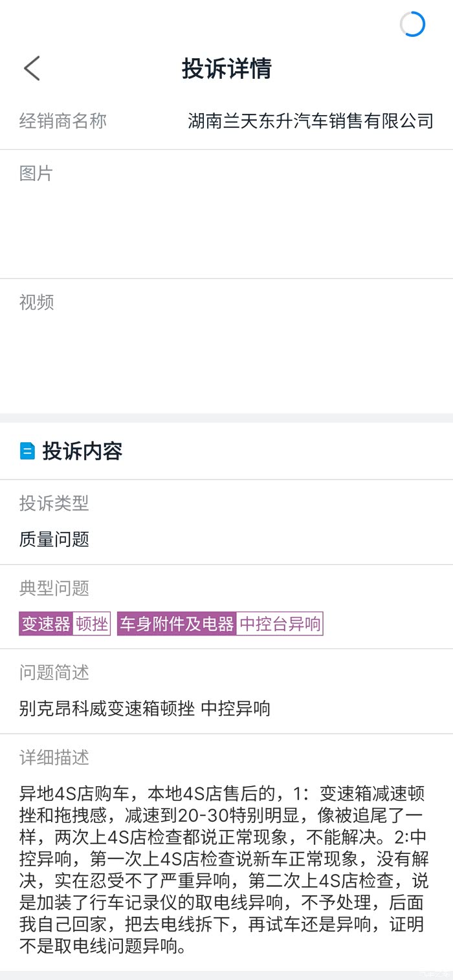
Task: Click the blue document icon beside 投诉内容
Action: coord(27,451)
